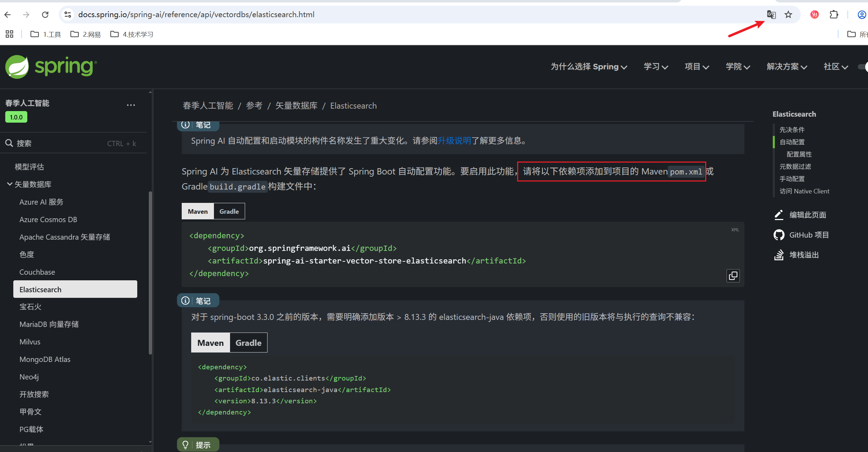Open the 解决方案 navigation dropdown
This screenshot has height=452, width=868.
(786, 67)
